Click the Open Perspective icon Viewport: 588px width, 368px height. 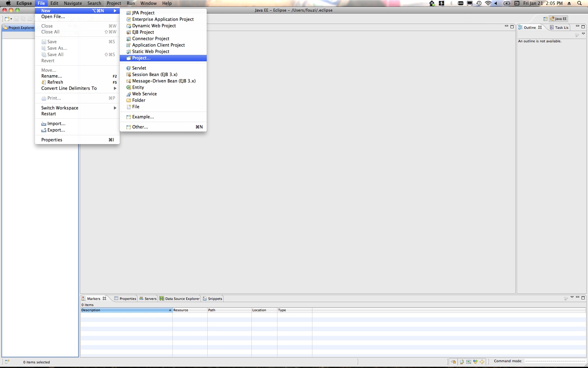(x=545, y=19)
